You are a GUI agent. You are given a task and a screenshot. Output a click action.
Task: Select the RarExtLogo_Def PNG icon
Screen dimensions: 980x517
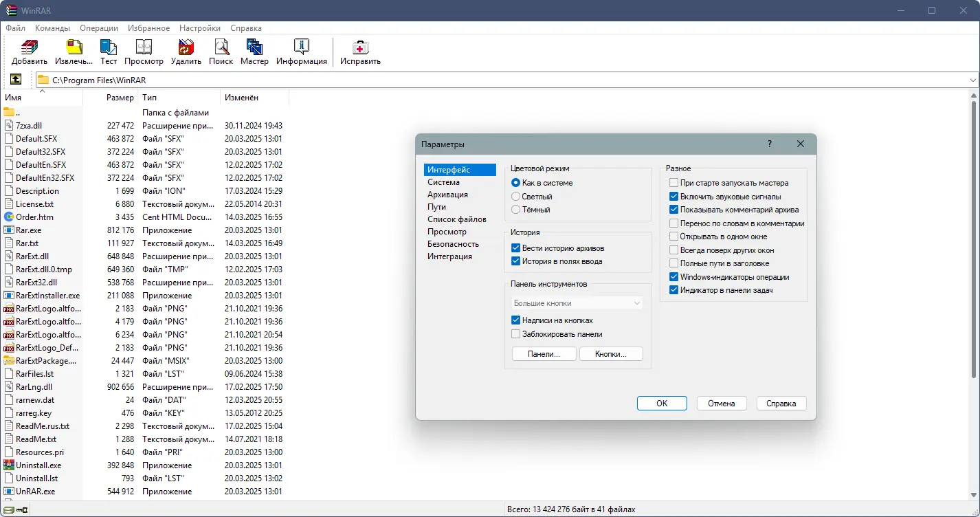(9, 347)
